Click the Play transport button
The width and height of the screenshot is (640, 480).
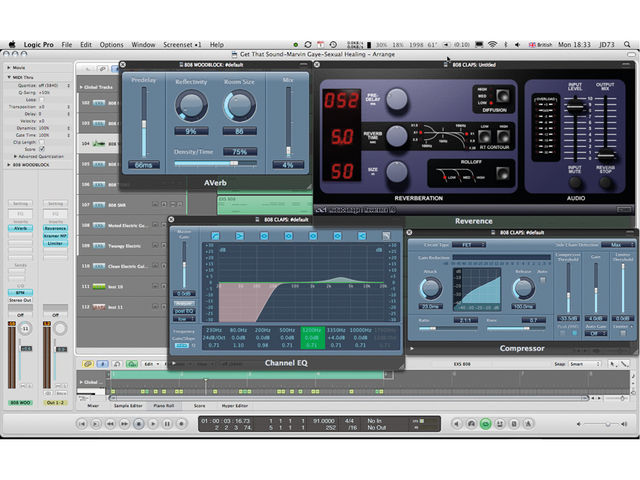click(153, 424)
